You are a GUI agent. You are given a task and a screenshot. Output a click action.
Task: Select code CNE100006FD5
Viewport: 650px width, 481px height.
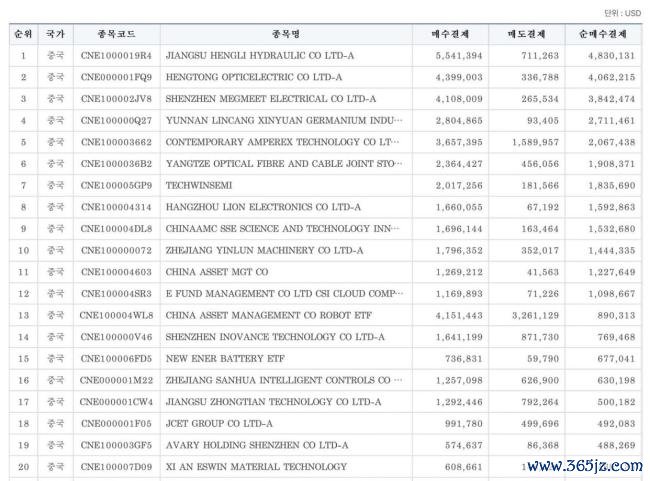click(116, 358)
